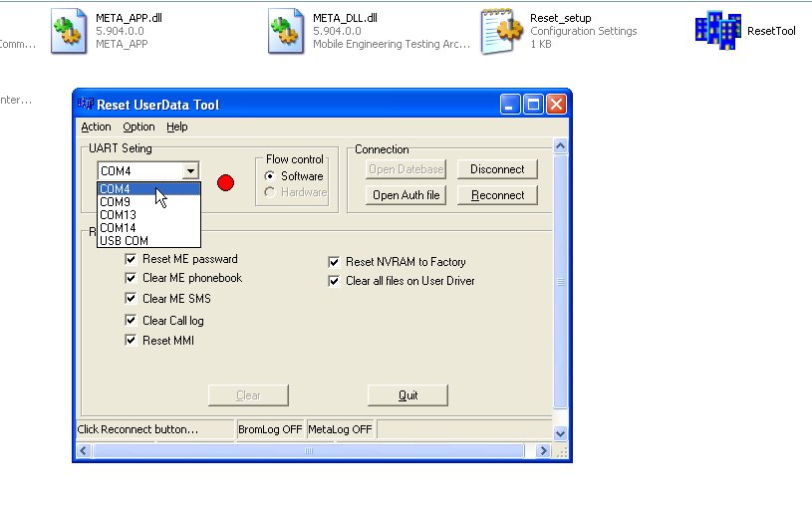Click the horizontal scrollbar left arrow
Viewport: 812px width, 511px height.
[x=84, y=451]
